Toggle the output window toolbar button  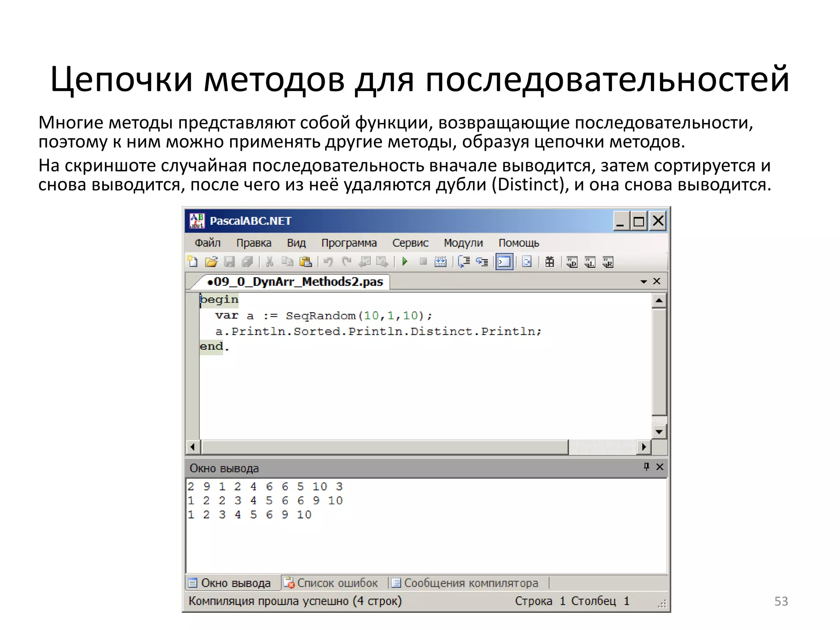[504, 262]
